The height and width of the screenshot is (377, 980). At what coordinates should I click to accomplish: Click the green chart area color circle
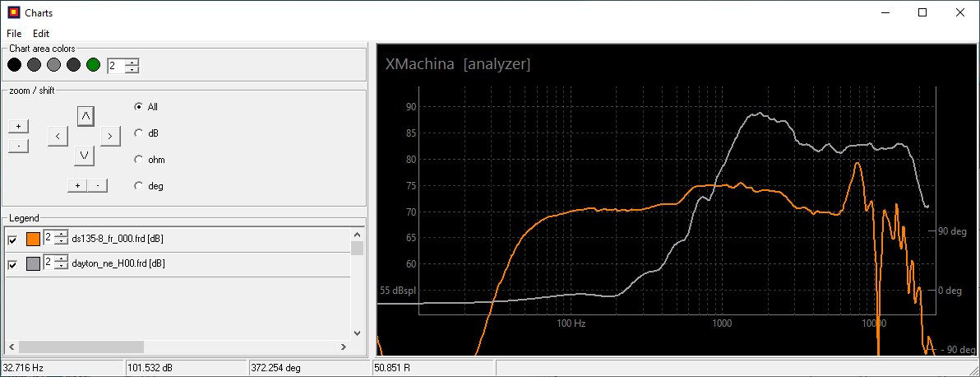pos(93,64)
